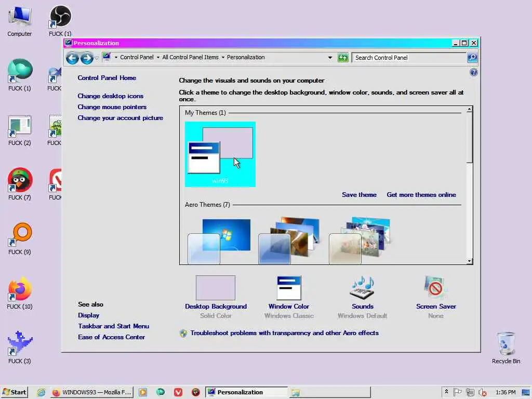This screenshot has height=399, width=532.
Task: Open the address bar history dropdown
Action: point(330,58)
